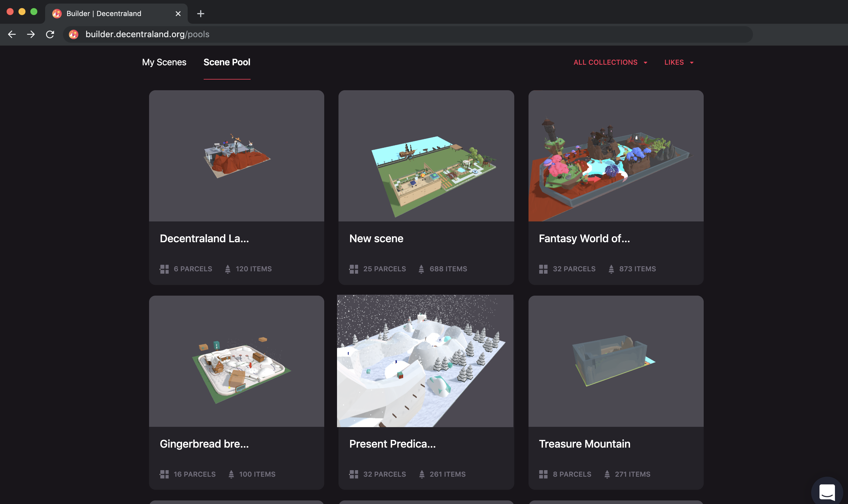Viewport: 848px width, 504px height.
Task: Focus the address bar showing builder.decentraland.org/pools
Action: (x=408, y=34)
